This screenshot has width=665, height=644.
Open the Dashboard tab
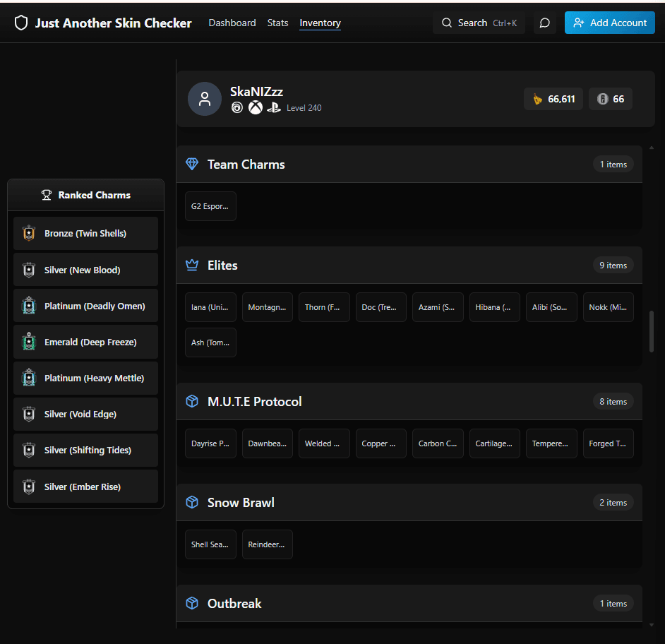[232, 23]
